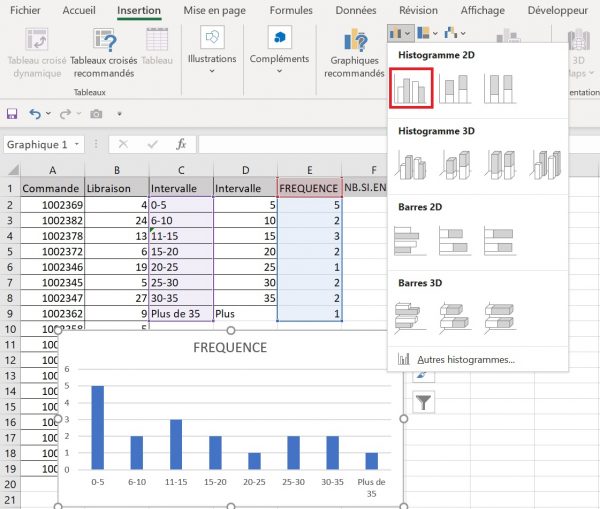Screen dimensions: 600x509
Task: Switch to the Formules ribbon tab
Action: (290, 10)
